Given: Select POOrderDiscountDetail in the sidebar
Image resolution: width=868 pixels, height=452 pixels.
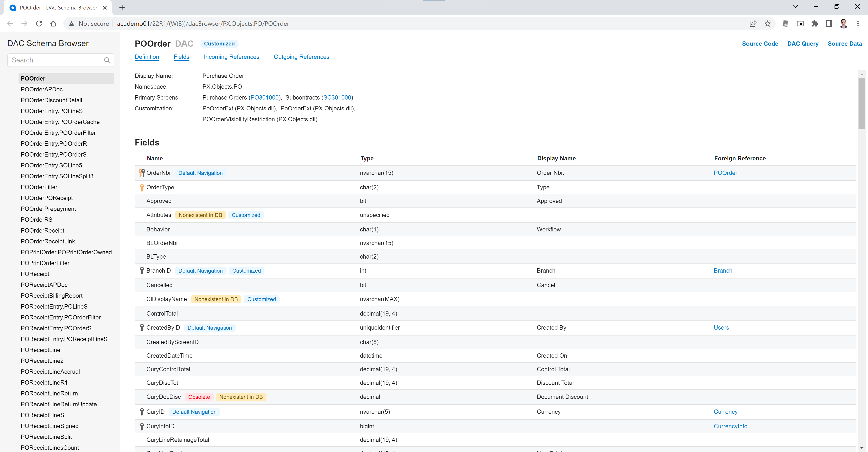Looking at the screenshot, I should pyautogui.click(x=52, y=100).
